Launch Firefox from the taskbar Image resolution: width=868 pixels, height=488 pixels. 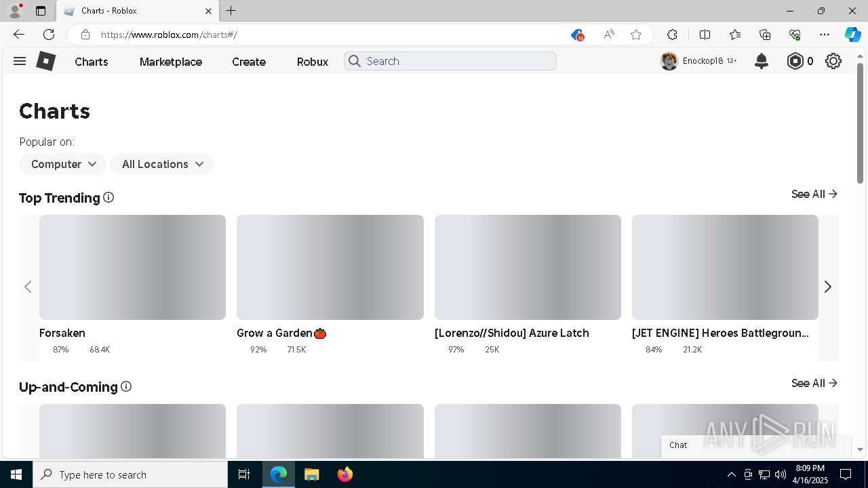[345, 474]
